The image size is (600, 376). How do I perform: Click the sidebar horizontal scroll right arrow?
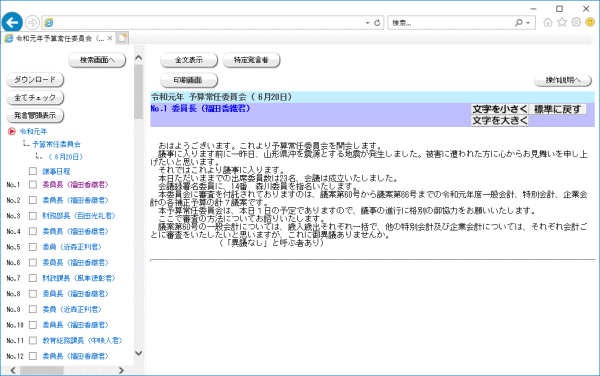coord(121,370)
